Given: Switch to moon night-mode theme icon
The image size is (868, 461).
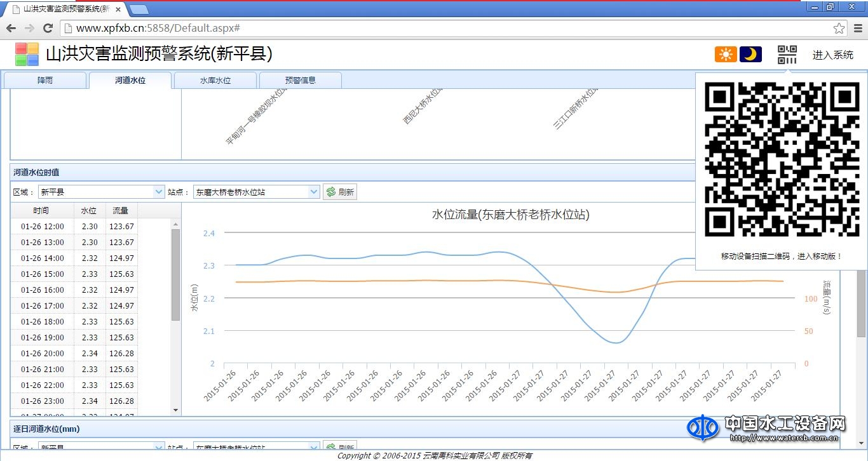Looking at the screenshot, I should [750, 55].
